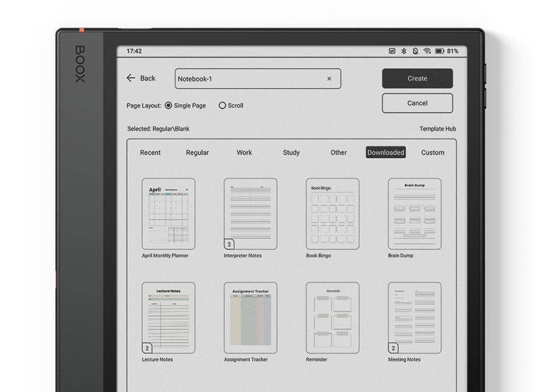Click the 81% battery percentage text

pyautogui.click(x=452, y=51)
